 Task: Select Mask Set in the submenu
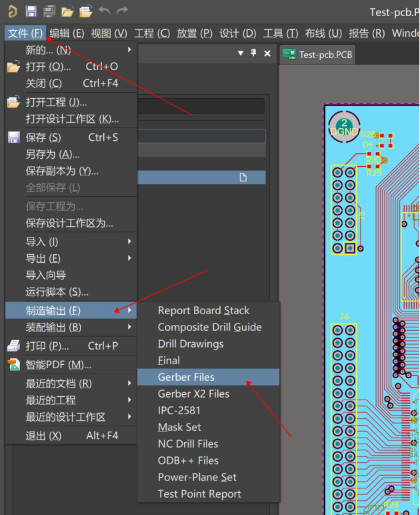pos(209,428)
